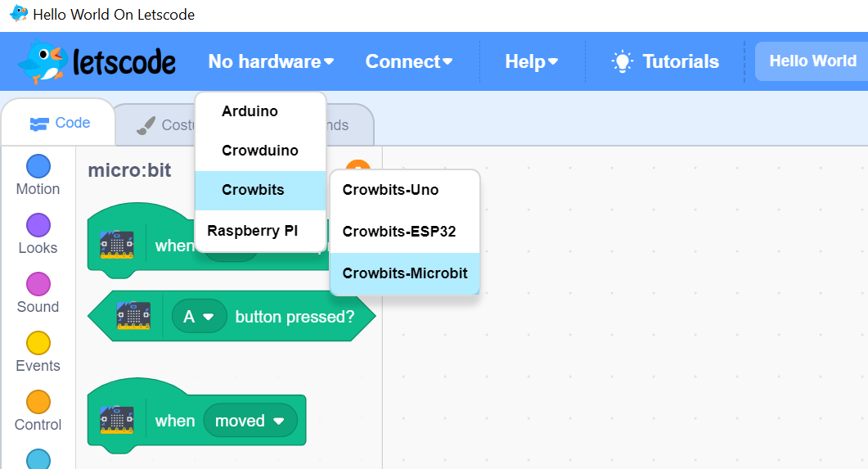Click the paintbrush icon on Costumes tab
Screen dimensions: 868x469
click(146, 125)
